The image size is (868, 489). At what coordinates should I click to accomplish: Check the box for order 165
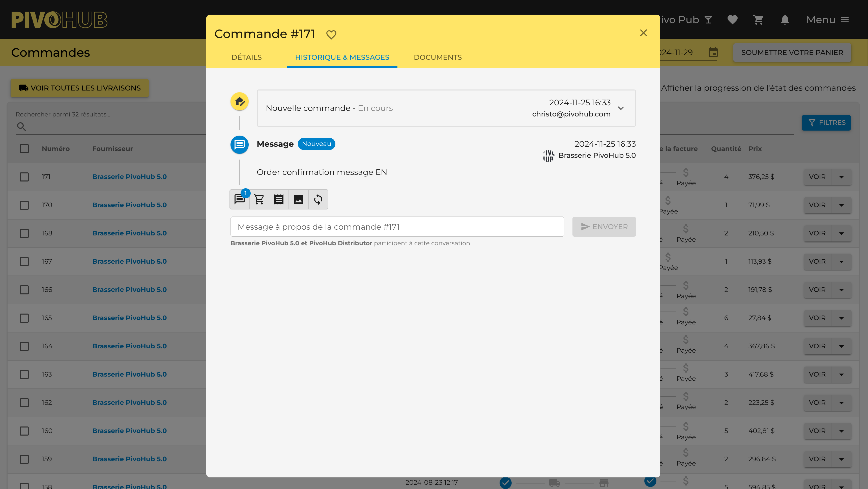pyautogui.click(x=24, y=318)
